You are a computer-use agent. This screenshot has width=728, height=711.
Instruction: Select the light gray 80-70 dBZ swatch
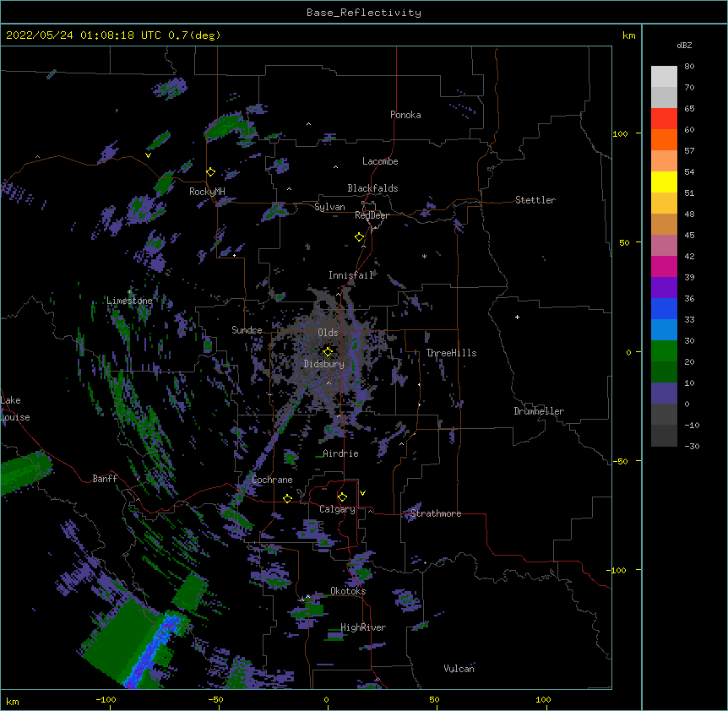click(x=664, y=77)
